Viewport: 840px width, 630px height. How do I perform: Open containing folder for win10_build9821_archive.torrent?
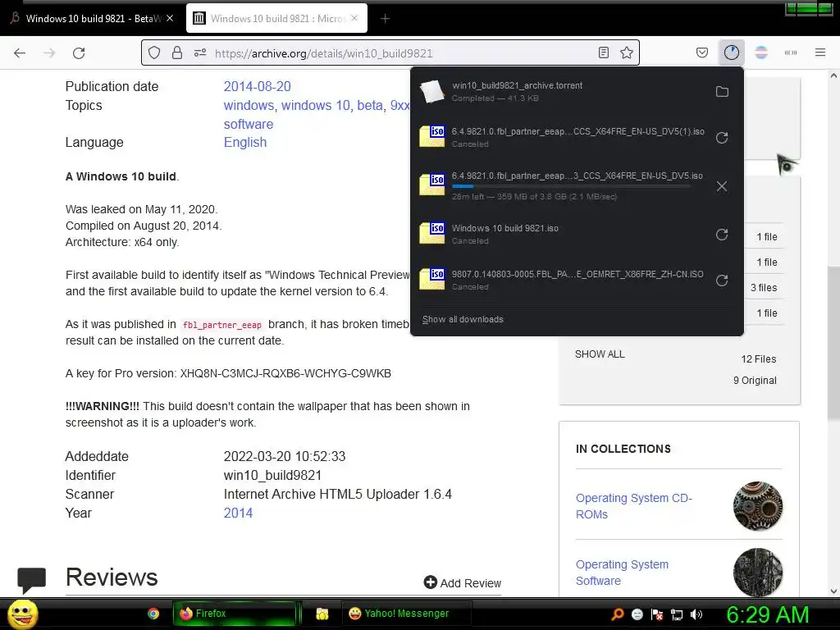point(722,92)
